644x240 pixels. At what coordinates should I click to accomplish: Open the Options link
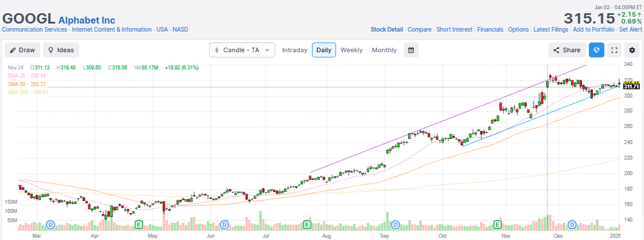point(518,29)
